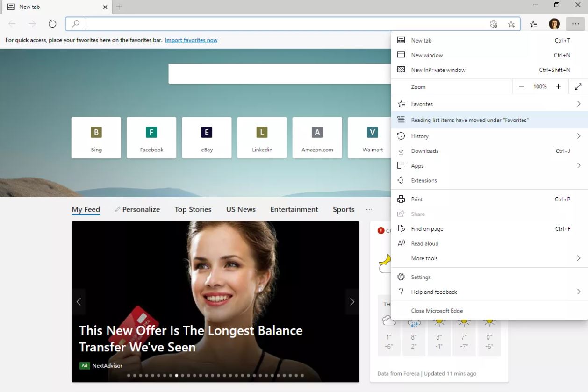Select New InPrivate window menu item
This screenshot has height=392, width=588.
coord(438,70)
